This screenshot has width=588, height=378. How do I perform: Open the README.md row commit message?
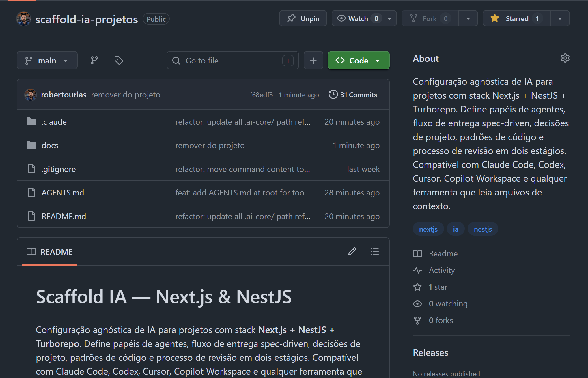pos(243,216)
